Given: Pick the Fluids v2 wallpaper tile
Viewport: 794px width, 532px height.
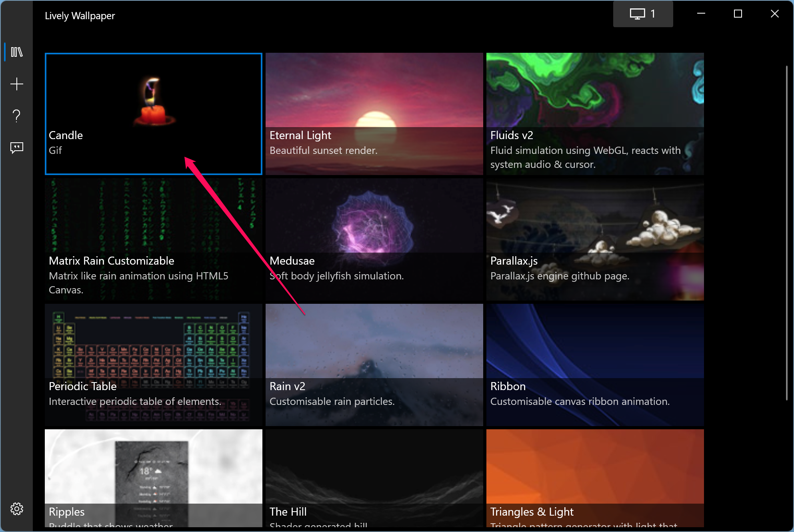Looking at the screenshot, I should pos(595,114).
